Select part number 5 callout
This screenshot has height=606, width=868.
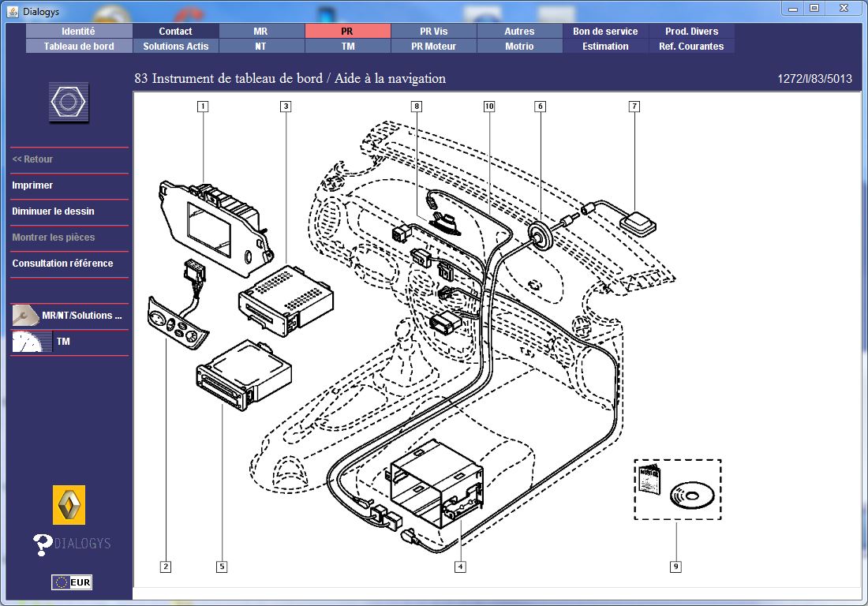click(222, 567)
